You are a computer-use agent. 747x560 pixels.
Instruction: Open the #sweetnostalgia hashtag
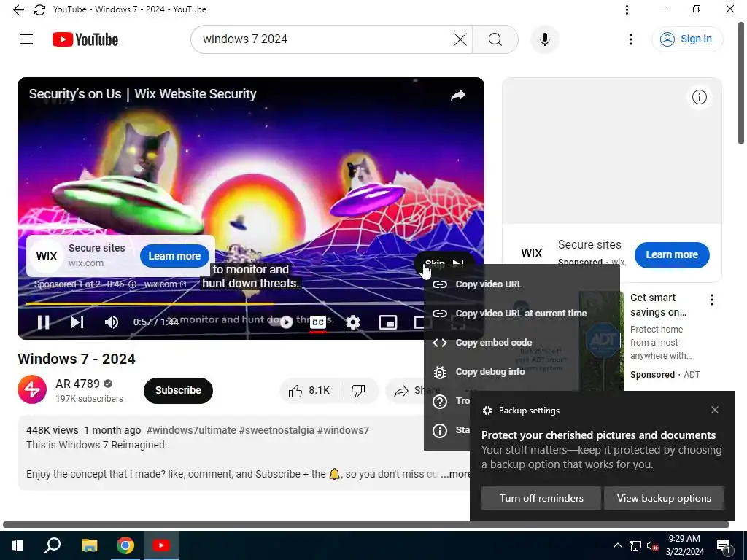point(276,430)
